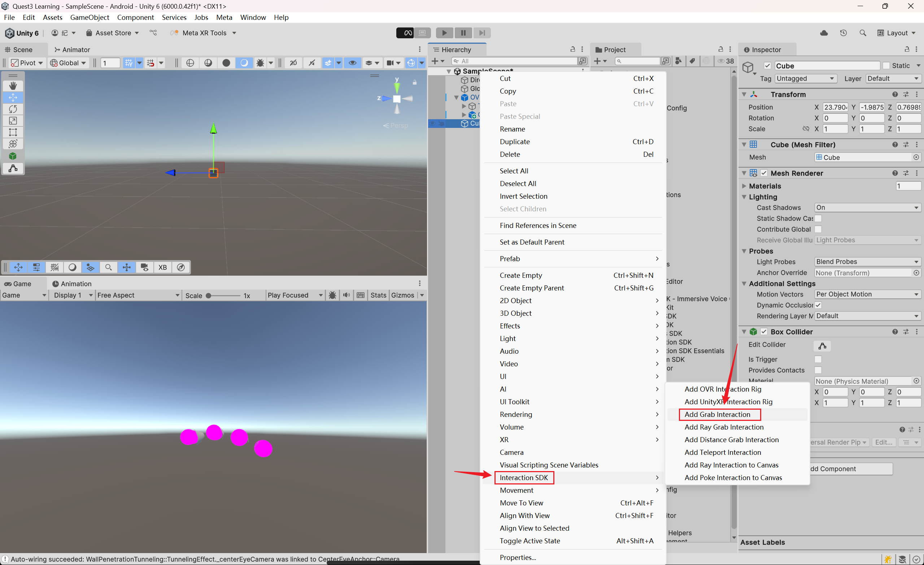Screen dimensions: 924x565
Task: Open the Asset Store button
Action: pos(113,33)
